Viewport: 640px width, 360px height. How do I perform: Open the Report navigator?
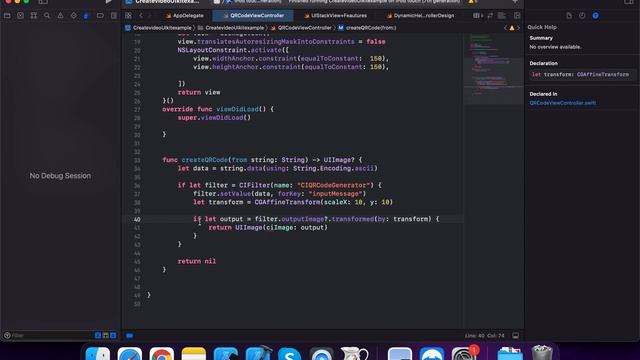[113, 16]
